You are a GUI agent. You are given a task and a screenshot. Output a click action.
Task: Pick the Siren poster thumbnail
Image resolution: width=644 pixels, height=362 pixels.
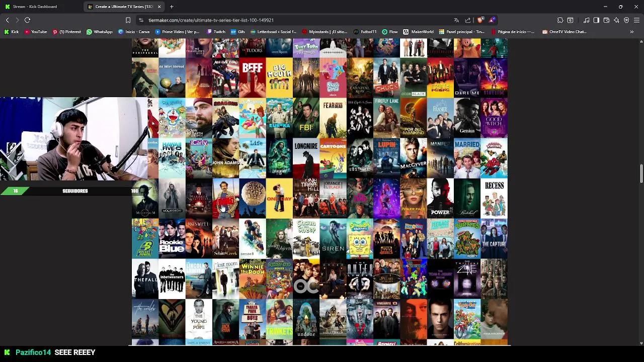(x=333, y=239)
